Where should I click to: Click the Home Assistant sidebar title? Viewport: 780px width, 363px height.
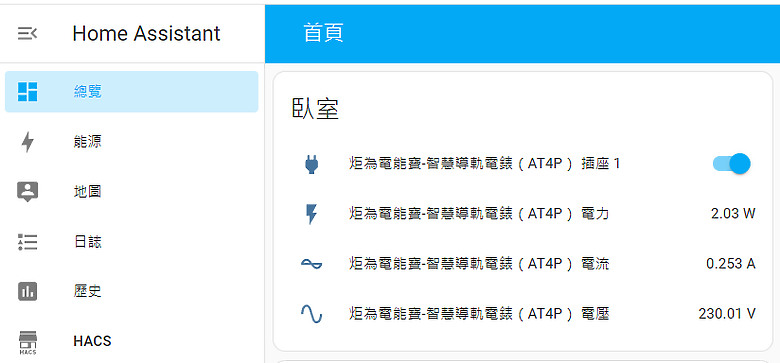click(x=146, y=34)
